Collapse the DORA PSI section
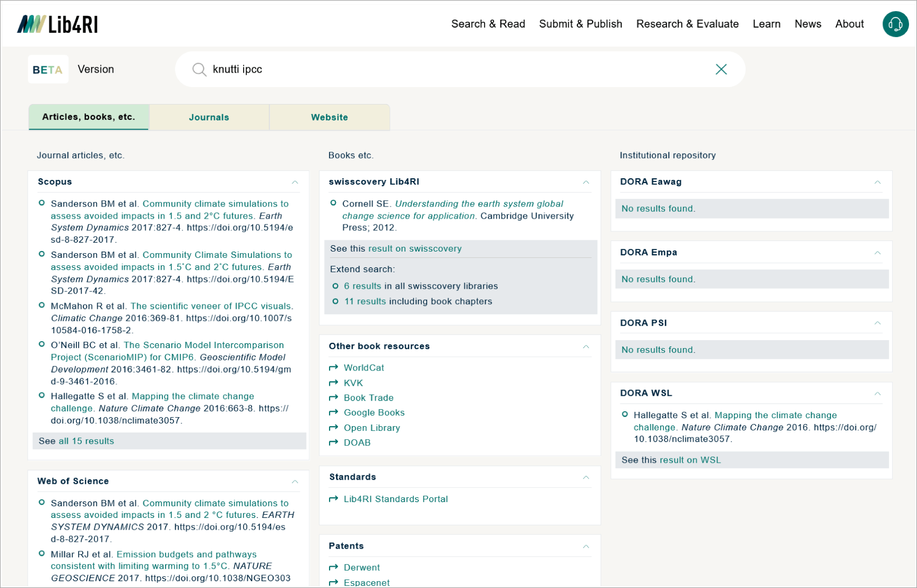The image size is (917, 588). [878, 323]
